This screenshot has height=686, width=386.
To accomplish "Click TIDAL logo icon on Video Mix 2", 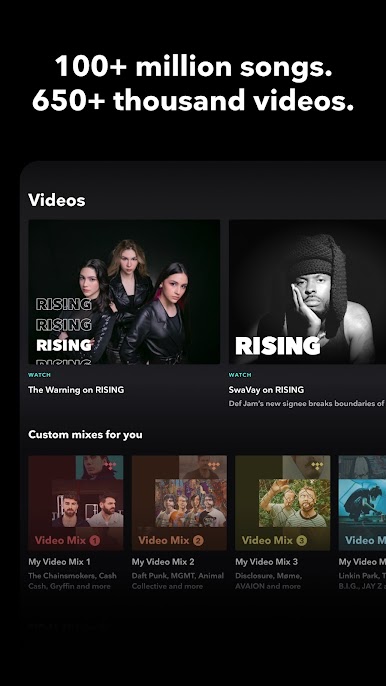I will 214,466.
